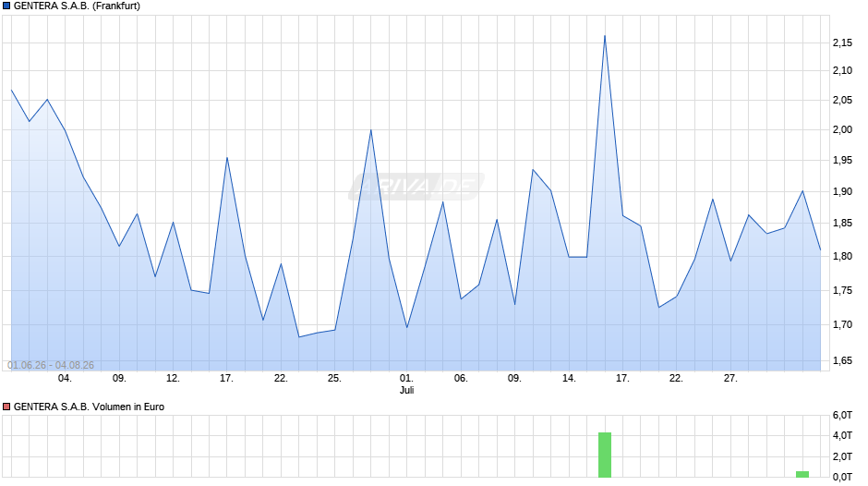Click the first 22. date label in June
This screenshot has width=868, height=486.
click(x=281, y=379)
